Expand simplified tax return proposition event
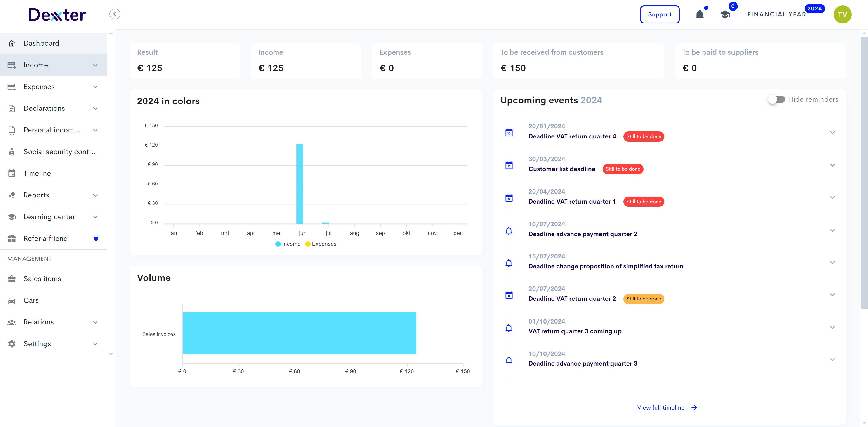This screenshot has height=427, width=868. [832, 263]
